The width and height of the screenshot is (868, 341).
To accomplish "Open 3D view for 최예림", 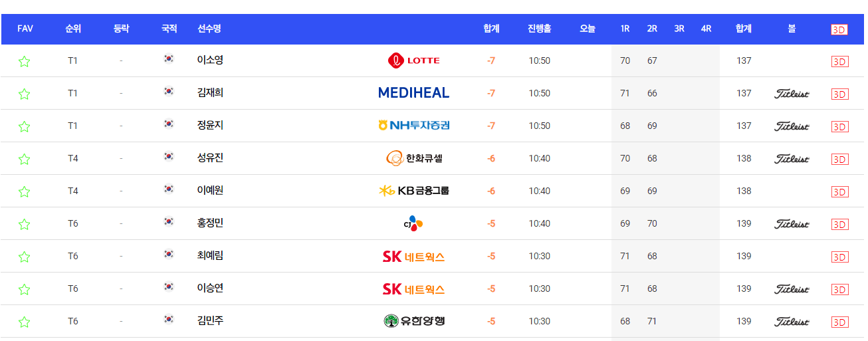I will click(840, 257).
